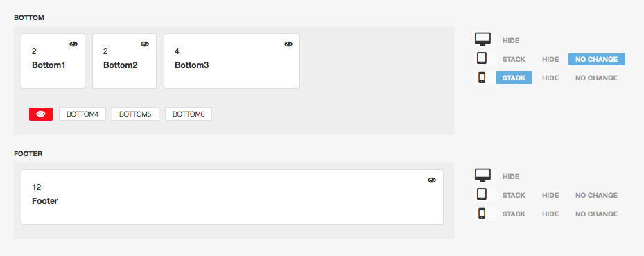644x256 pixels.
Task: Select the BOTTOM6 hidden position
Action: (x=189, y=114)
